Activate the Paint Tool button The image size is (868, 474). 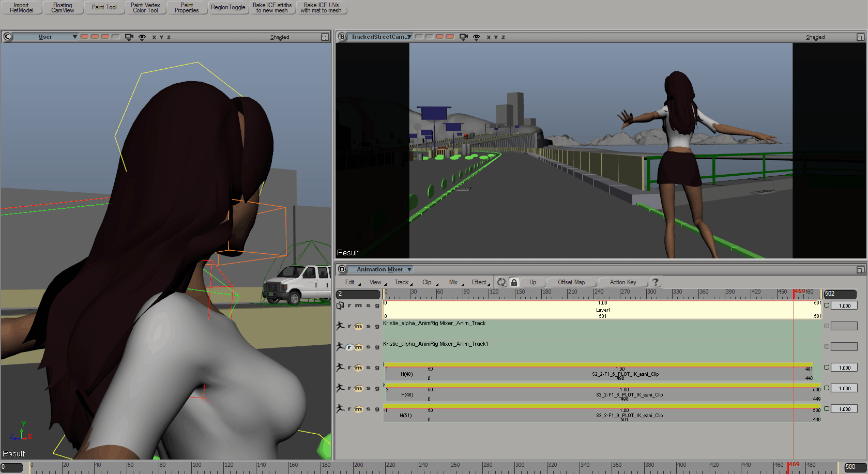point(104,8)
